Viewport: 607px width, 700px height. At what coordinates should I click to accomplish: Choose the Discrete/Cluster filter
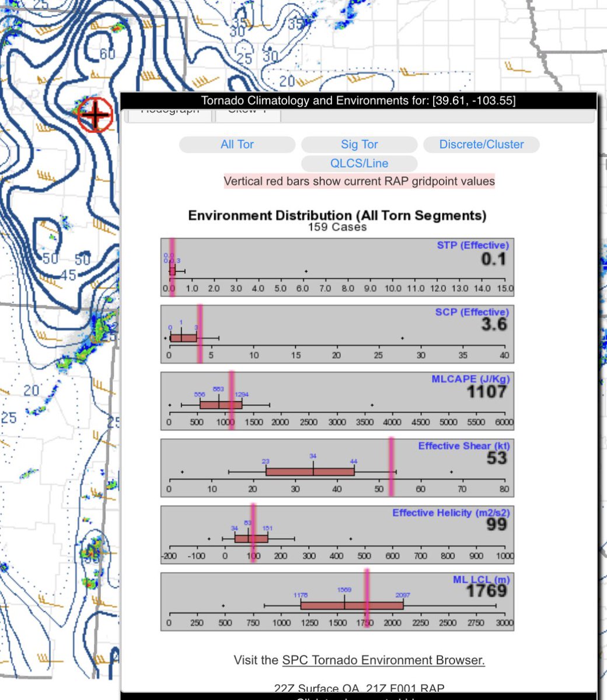click(x=481, y=145)
